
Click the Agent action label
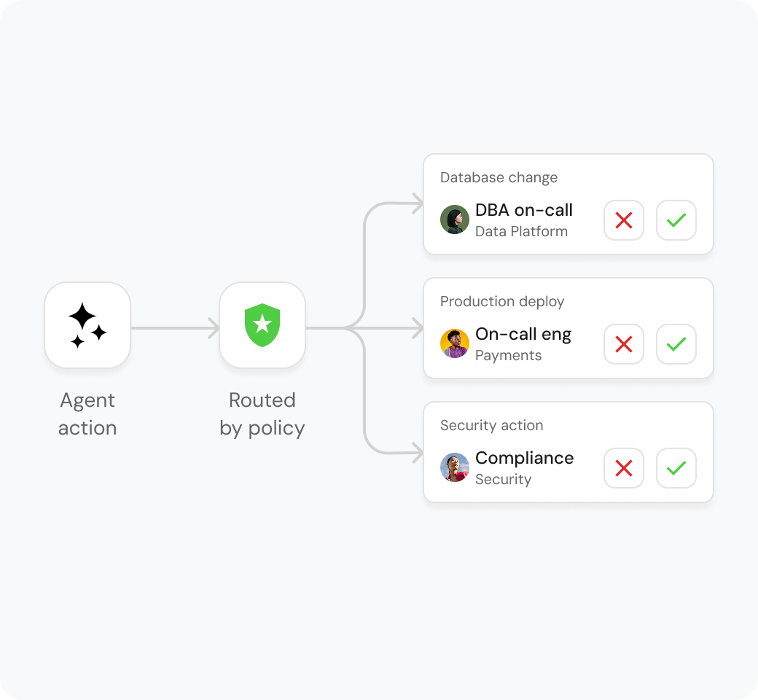(87, 414)
